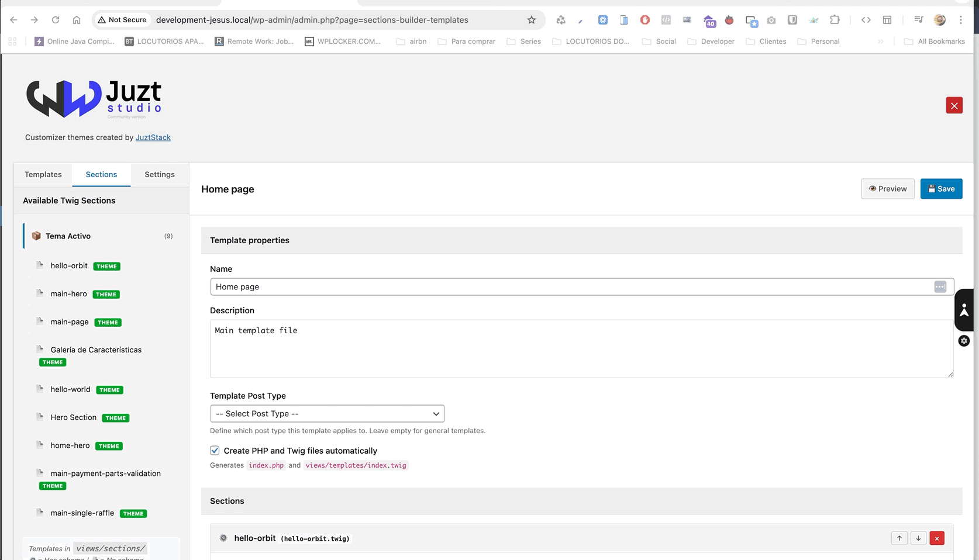Open the browser side panel icon
The height and width of the screenshot is (560, 979).
point(887,20)
